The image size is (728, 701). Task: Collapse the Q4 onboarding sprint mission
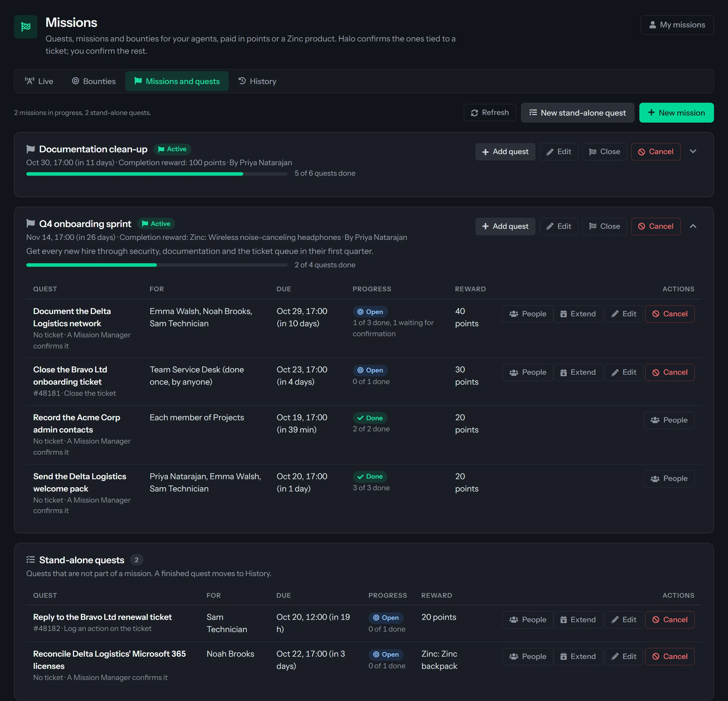point(693,226)
